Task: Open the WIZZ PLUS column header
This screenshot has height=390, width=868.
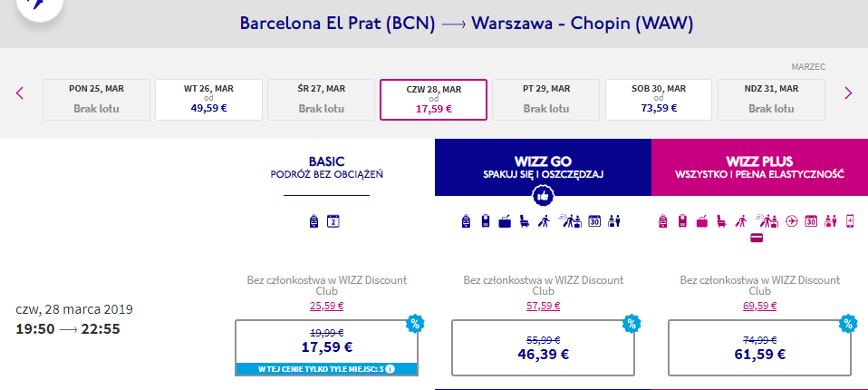Action: pos(759,167)
